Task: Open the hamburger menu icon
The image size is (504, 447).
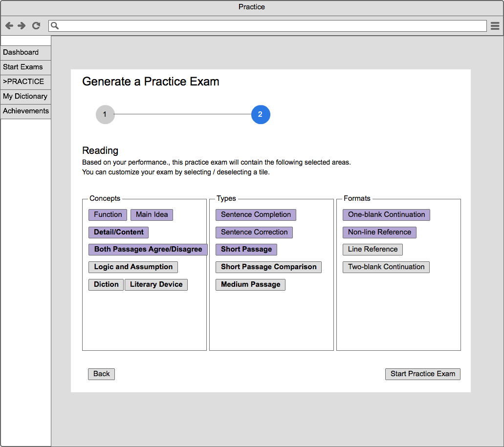Action: (495, 26)
